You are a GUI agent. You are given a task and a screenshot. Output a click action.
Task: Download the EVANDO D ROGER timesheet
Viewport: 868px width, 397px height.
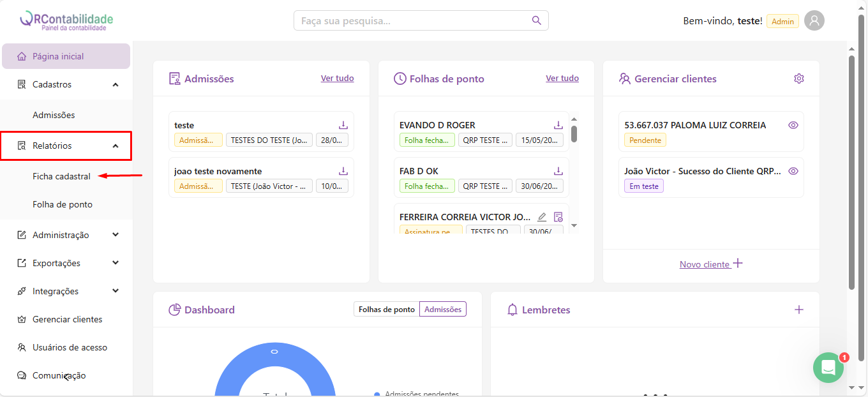(x=558, y=125)
